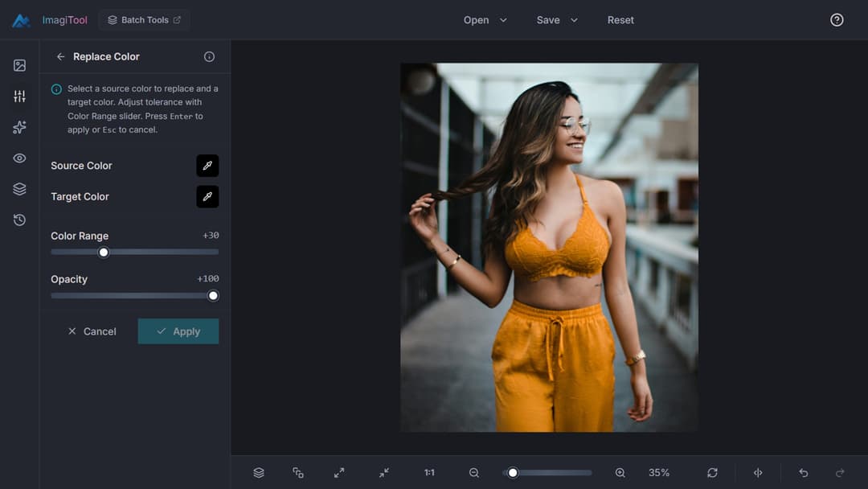Open the eye preview panel in the sidebar
This screenshot has width=868, height=489.
tap(19, 158)
